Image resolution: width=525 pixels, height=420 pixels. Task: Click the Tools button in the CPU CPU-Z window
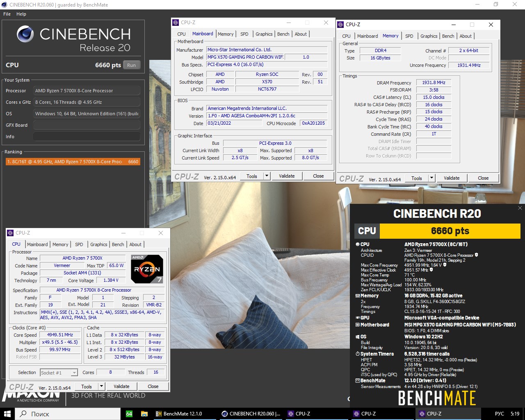point(87,386)
